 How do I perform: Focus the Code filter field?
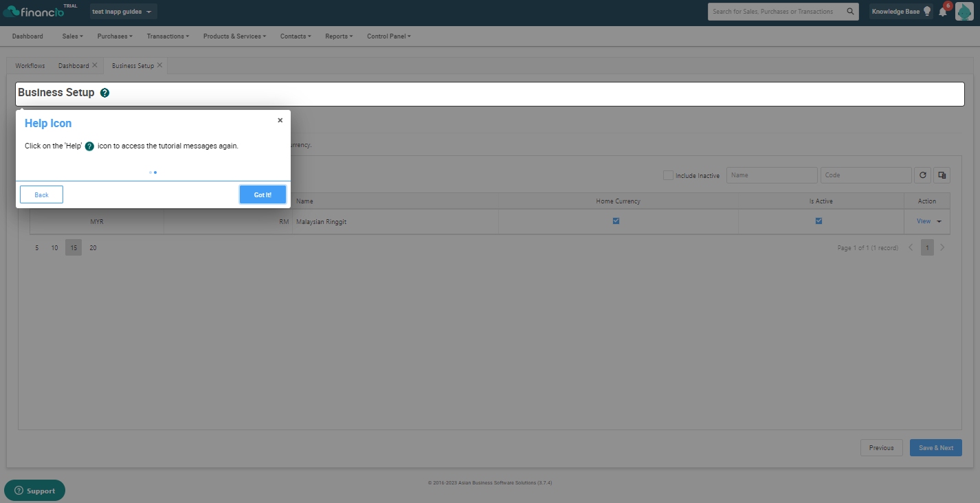866,175
